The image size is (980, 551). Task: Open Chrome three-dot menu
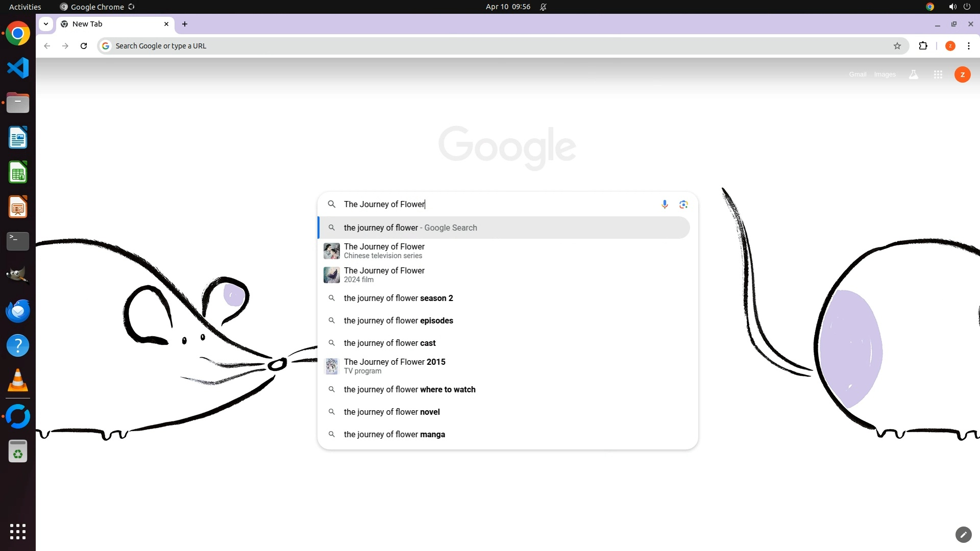click(x=968, y=46)
